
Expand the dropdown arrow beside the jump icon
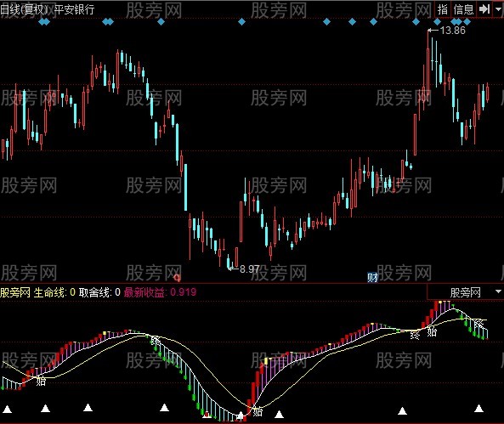point(498,9)
